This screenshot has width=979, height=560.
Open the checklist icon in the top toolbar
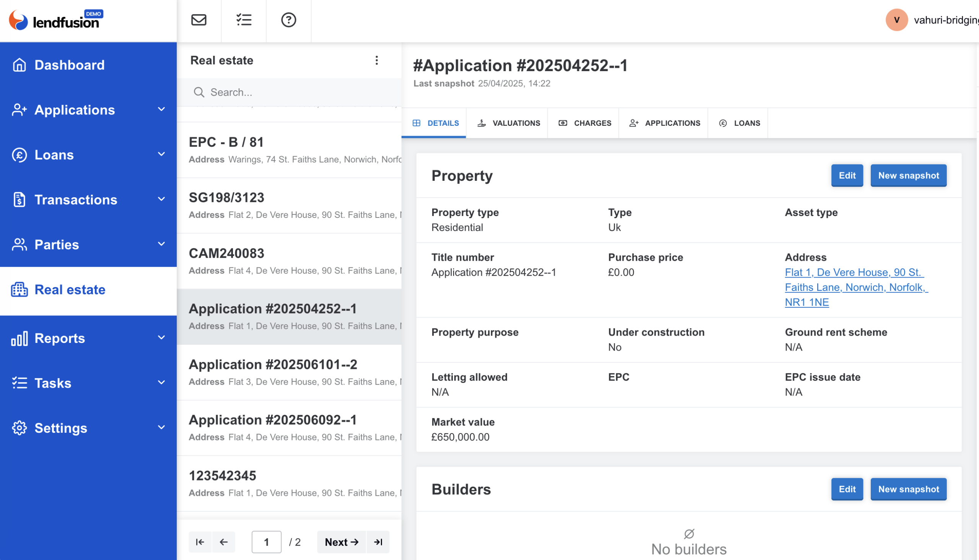[x=244, y=19]
